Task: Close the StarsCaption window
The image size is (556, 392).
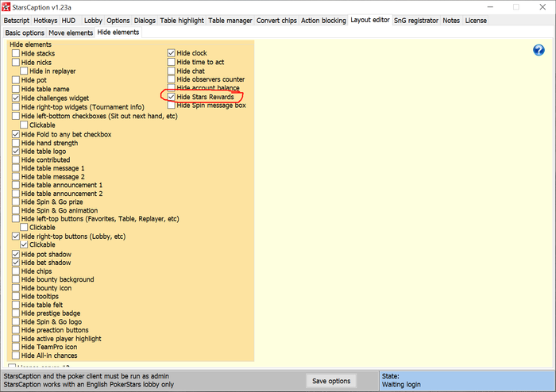Action: click(542, 7)
